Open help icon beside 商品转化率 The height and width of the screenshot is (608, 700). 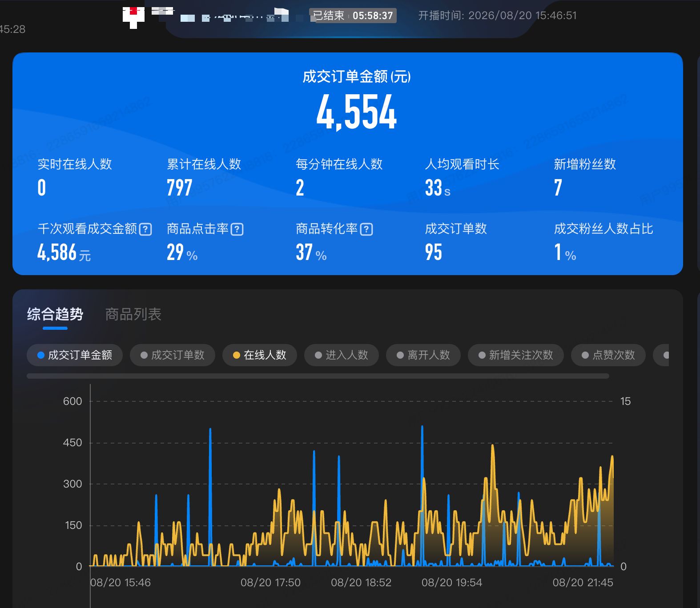click(x=366, y=229)
